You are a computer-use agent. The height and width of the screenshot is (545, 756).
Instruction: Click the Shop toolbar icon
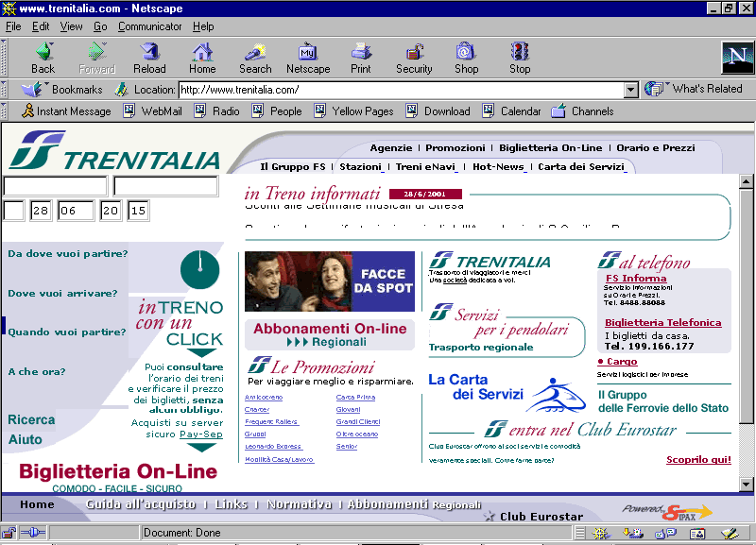click(x=466, y=58)
